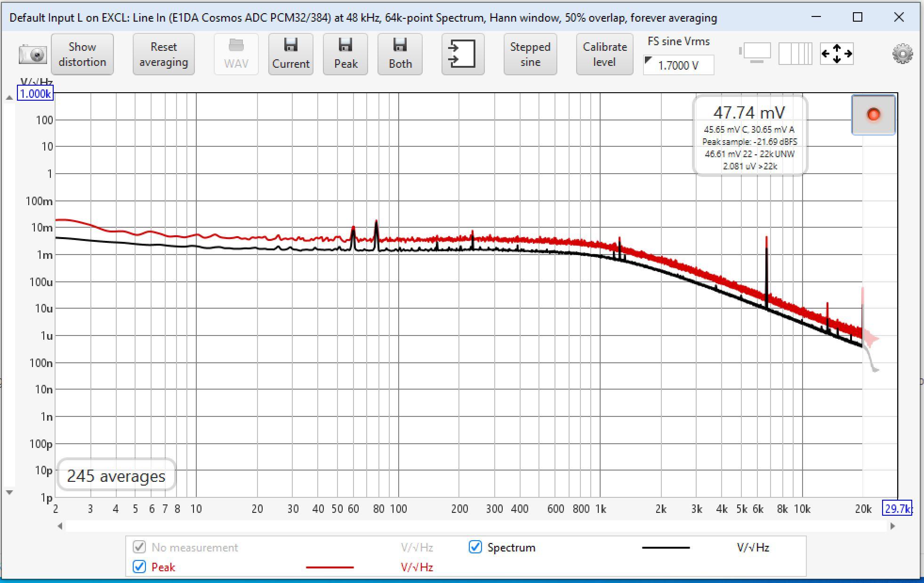Open the Stepped sine dialog
This screenshot has height=583, width=924.
(530, 54)
